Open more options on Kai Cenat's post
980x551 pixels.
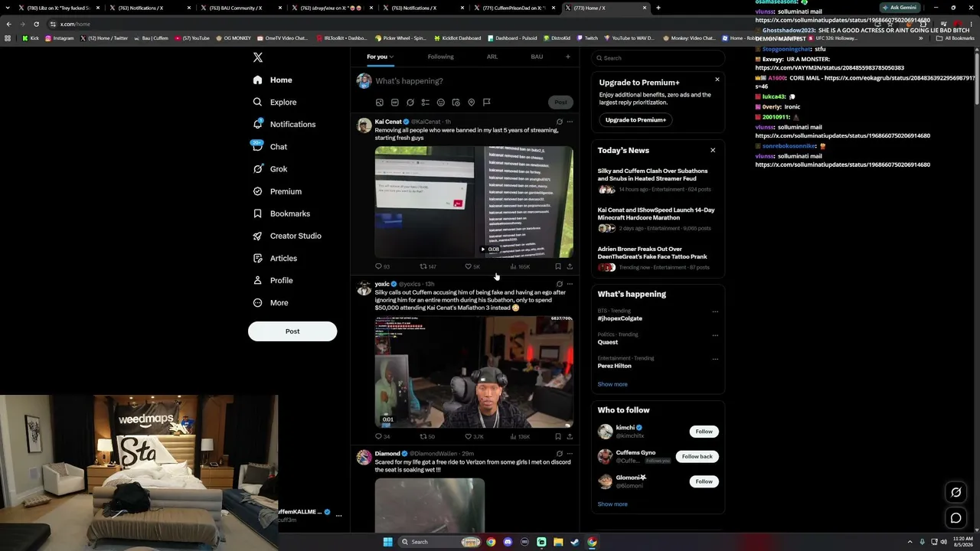pos(570,122)
